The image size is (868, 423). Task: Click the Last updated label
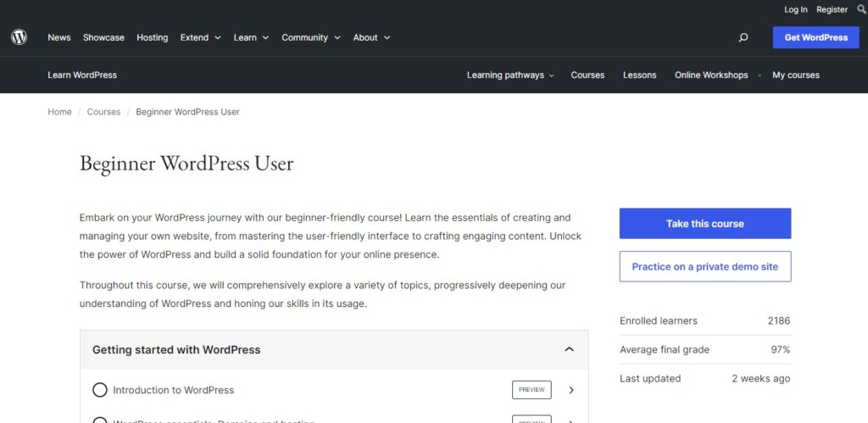pyautogui.click(x=650, y=379)
